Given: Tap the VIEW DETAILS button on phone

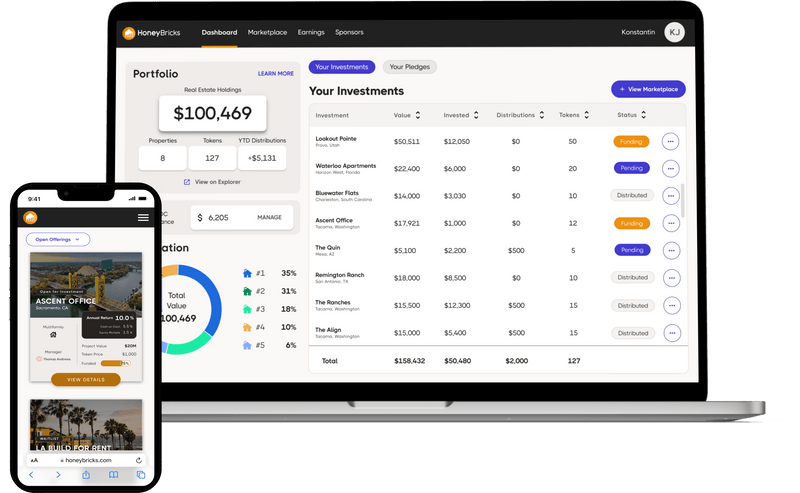Looking at the screenshot, I should click(x=86, y=380).
